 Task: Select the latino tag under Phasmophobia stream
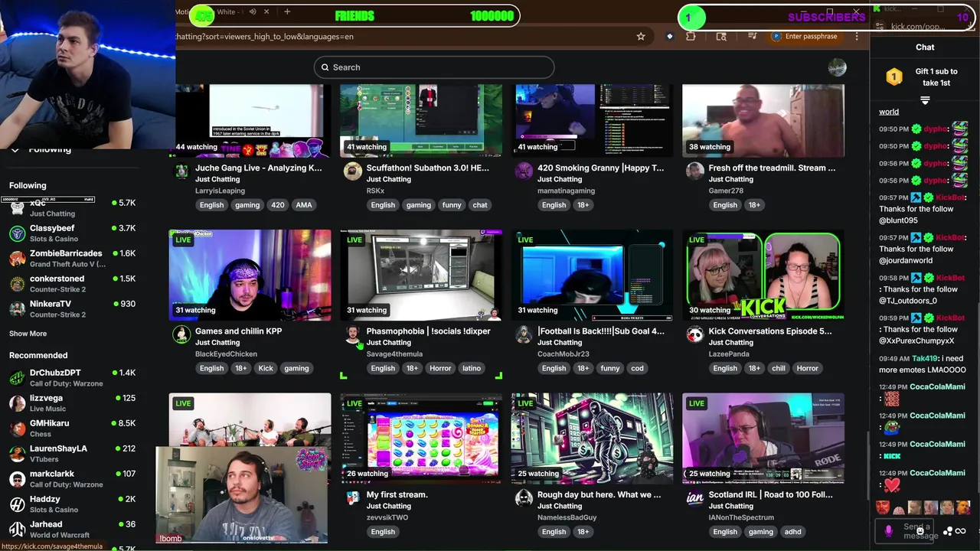pyautogui.click(x=472, y=369)
